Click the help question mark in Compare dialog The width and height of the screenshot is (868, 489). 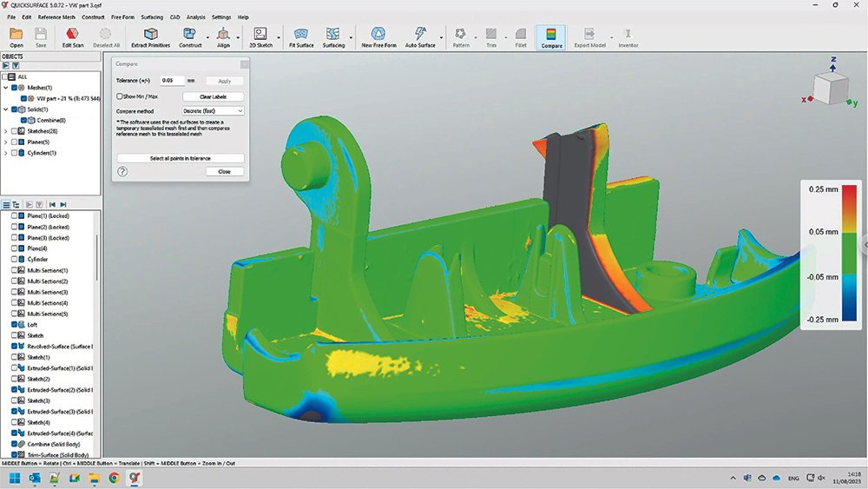pos(122,172)
